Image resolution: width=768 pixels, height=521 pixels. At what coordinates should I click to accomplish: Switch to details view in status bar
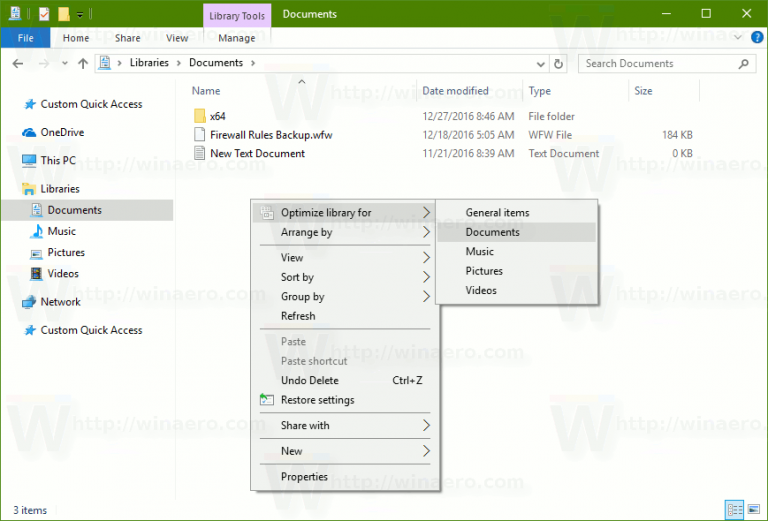point(735,510)
